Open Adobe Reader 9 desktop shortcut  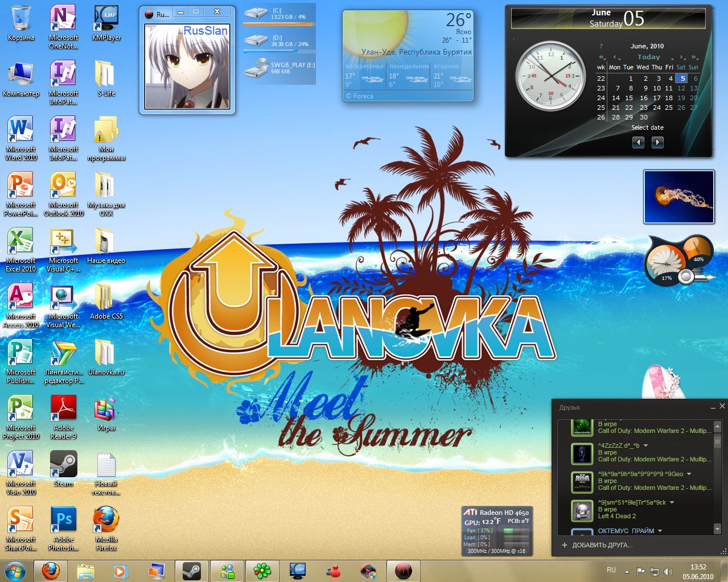click(63, 410)
